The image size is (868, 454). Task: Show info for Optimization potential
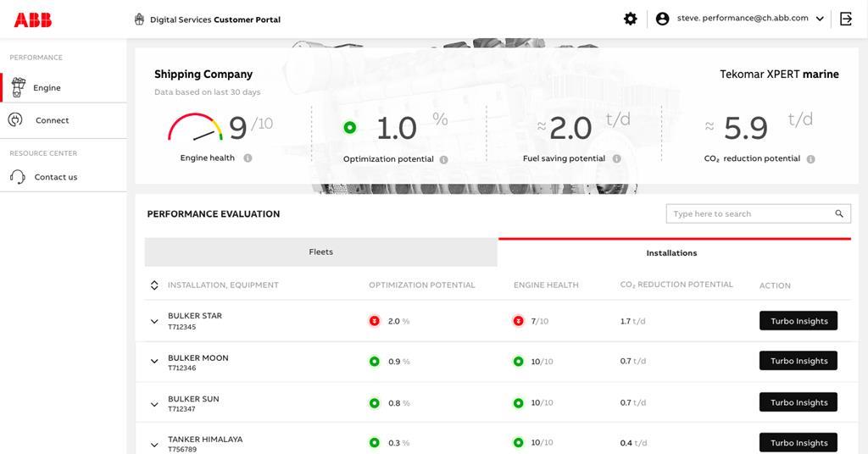tap(443, 160)
